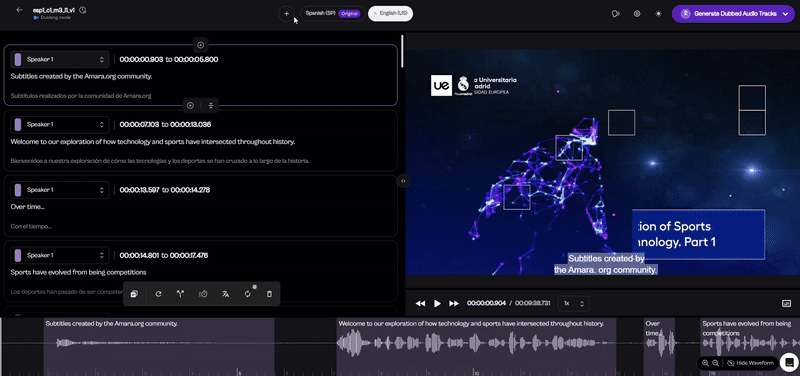Edit start time 00:00:00.903

tap(141, 60)
